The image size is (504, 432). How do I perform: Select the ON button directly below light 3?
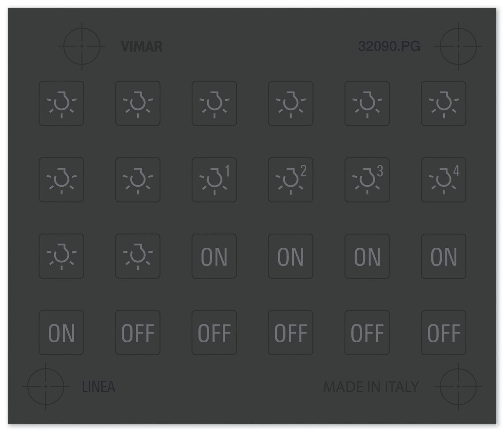pyautogui.click(x=367, y=256)
